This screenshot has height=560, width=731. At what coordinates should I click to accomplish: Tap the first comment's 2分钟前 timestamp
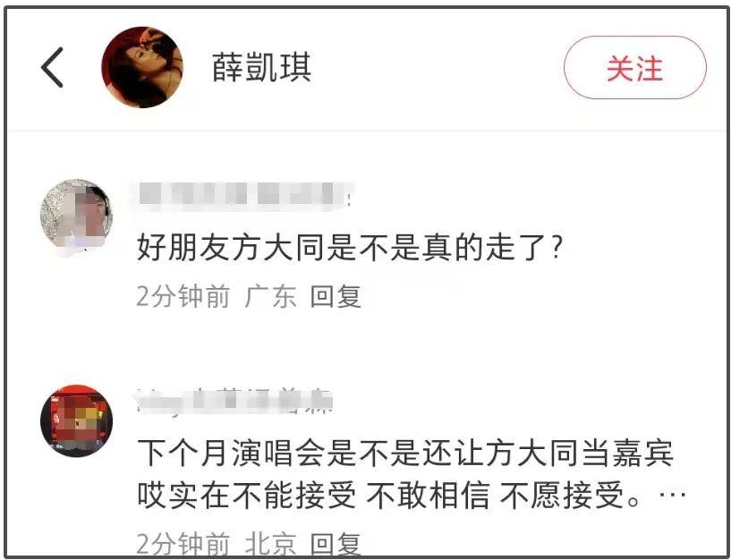(x=183, y=297)
